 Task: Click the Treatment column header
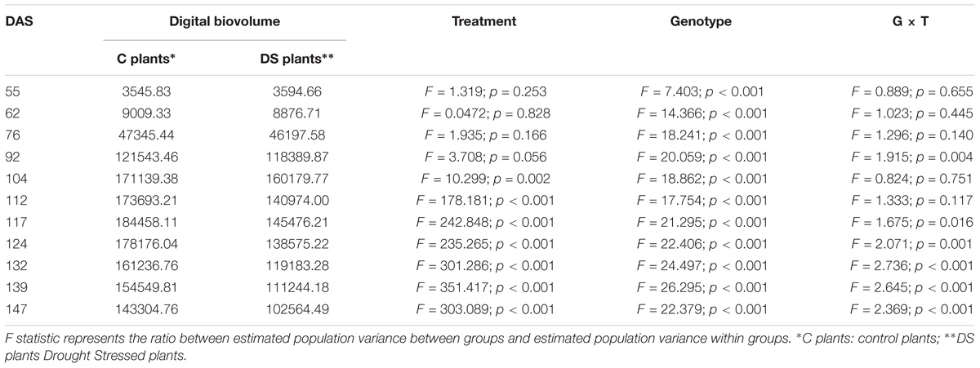pos(484,22)
